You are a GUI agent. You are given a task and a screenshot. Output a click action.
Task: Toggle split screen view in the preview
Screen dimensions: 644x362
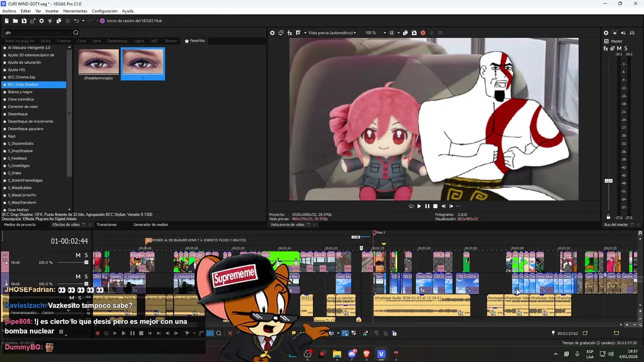point(298,33)
